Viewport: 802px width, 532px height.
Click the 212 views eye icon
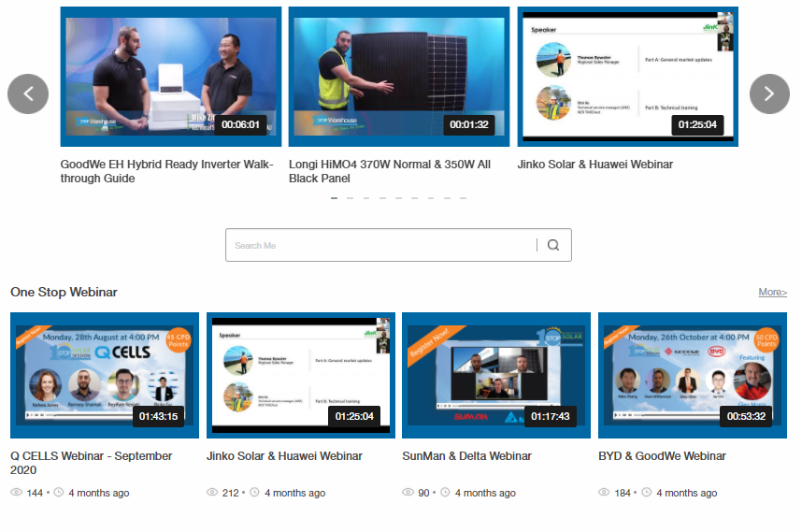[x=212, y=492]
